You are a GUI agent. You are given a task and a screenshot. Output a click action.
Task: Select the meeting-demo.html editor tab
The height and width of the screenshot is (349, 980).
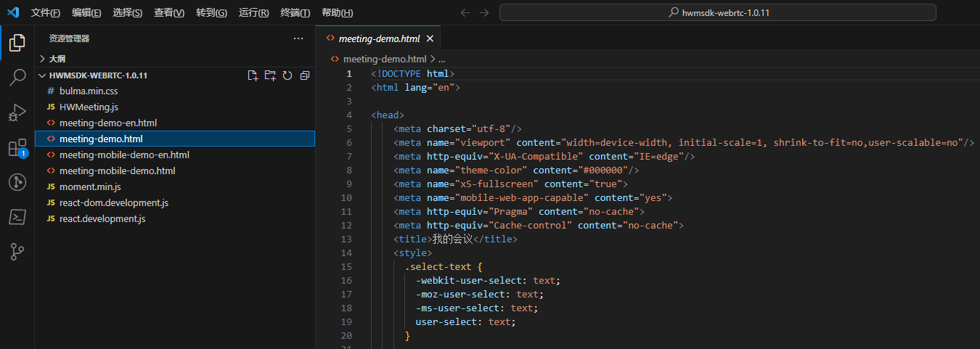pyautogui.click(x=378, y=38)
